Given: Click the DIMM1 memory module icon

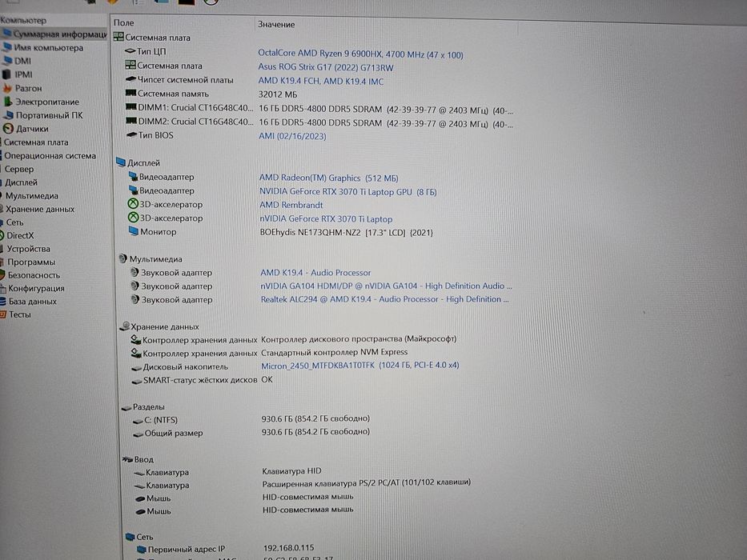Looking at the screenshot, I should pyautogui.click(x=131, y=107).
